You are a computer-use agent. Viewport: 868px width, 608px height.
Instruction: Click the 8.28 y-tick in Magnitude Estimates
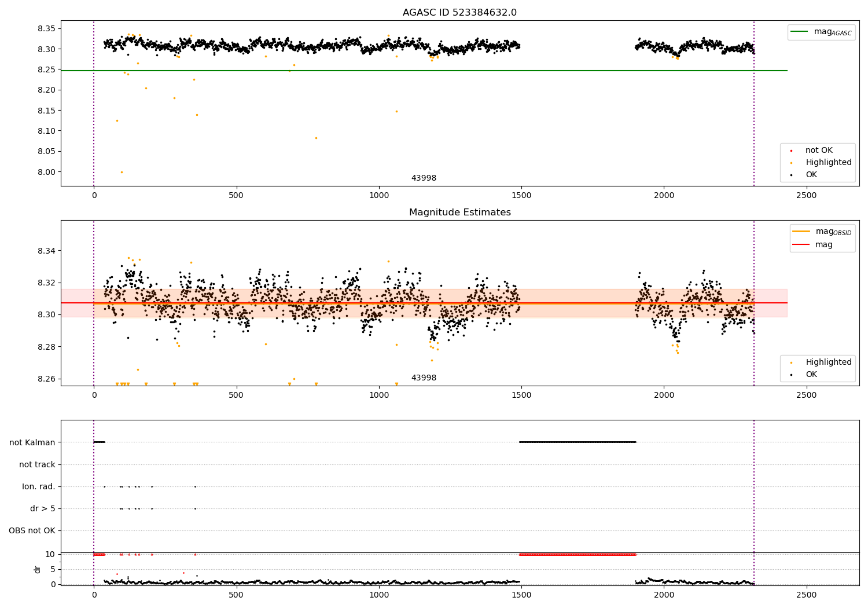pyautogui.click(x=46, y=347)
